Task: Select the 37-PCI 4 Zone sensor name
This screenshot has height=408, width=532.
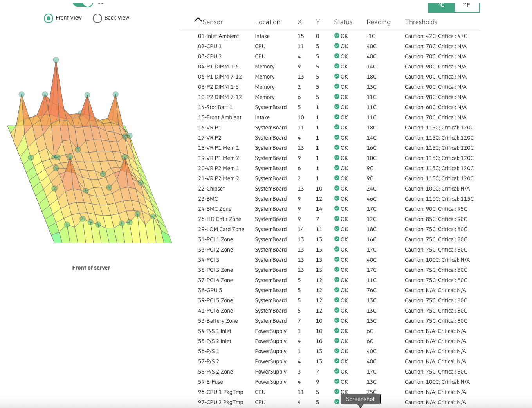Action: pyautogui.click(x=215, y=280)
